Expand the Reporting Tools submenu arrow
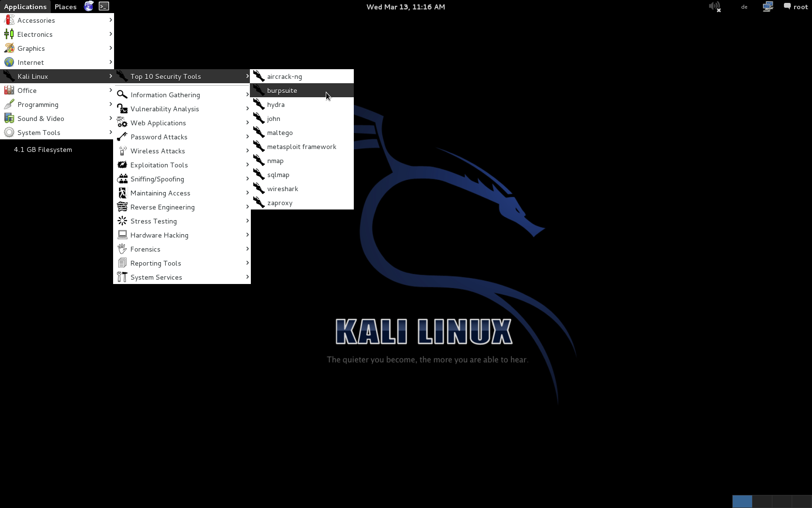Viewport: 812px width, 508px height. point(247,263)
